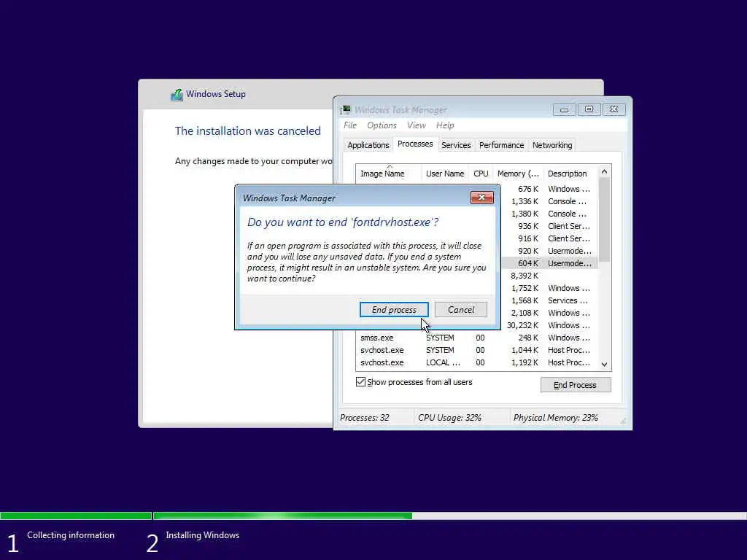Image resolution: width=747 pixels, height=560 pixels.
Task: Click the process list scroll up arrow
Action: tap(604, 172)
